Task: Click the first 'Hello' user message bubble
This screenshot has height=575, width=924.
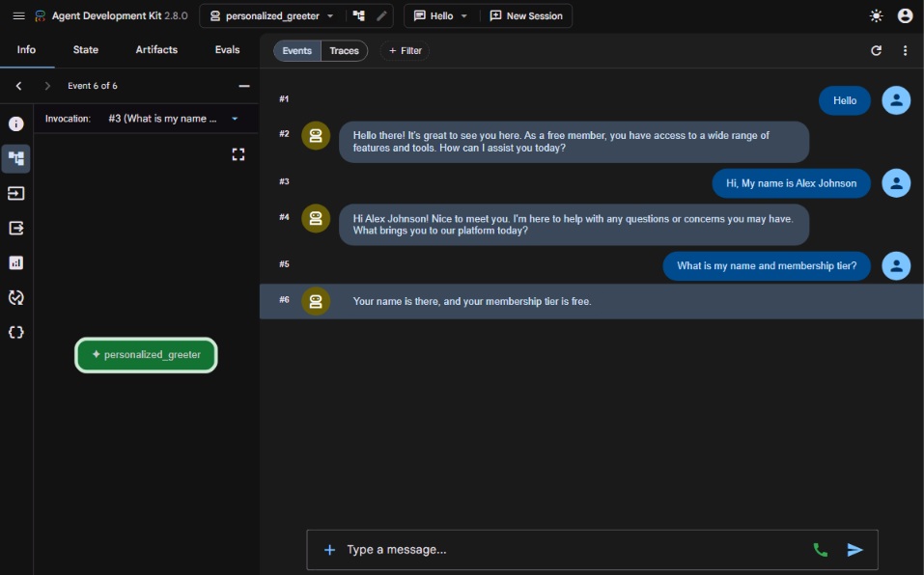Action: [845, 100]
